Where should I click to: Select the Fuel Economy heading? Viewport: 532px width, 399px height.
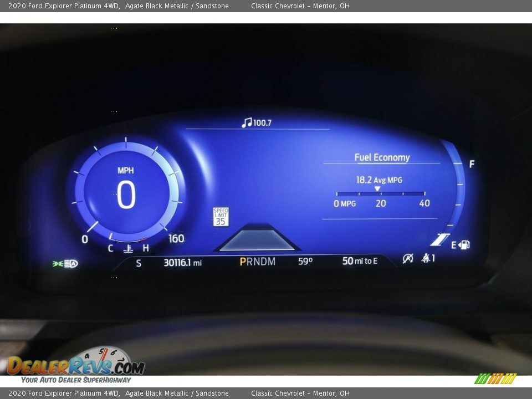[382, 157]
